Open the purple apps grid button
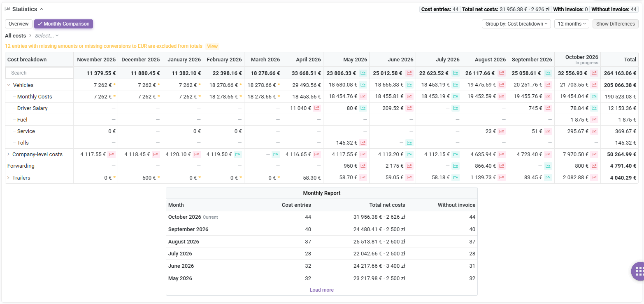This screenshot has height=304, width=644. coord(639,271)
